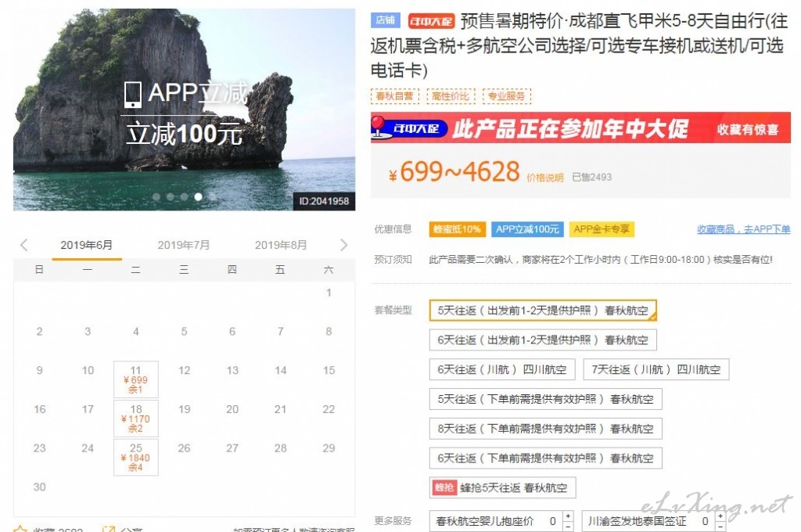Switch to the 2019年8月 tab

pyautogui.click(x=281, y=246)
